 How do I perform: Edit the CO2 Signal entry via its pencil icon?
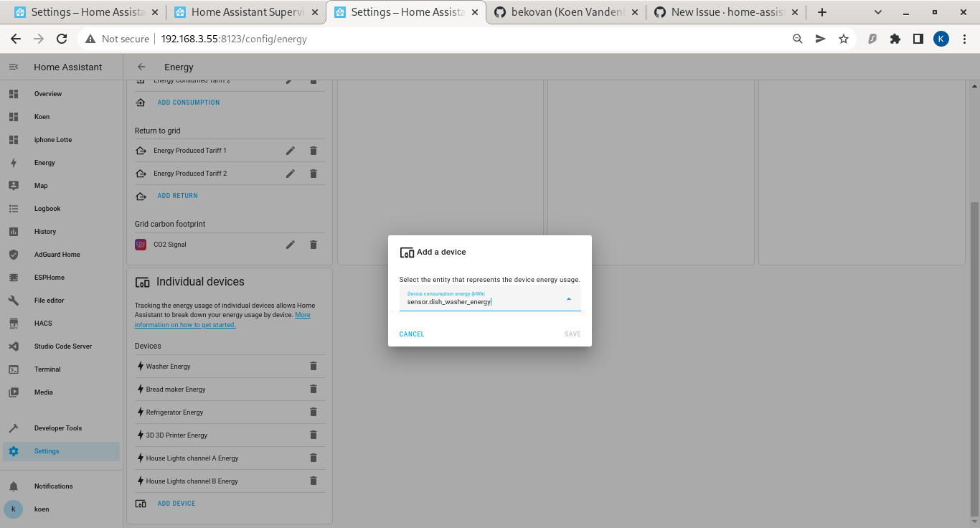tap(290, 245)
